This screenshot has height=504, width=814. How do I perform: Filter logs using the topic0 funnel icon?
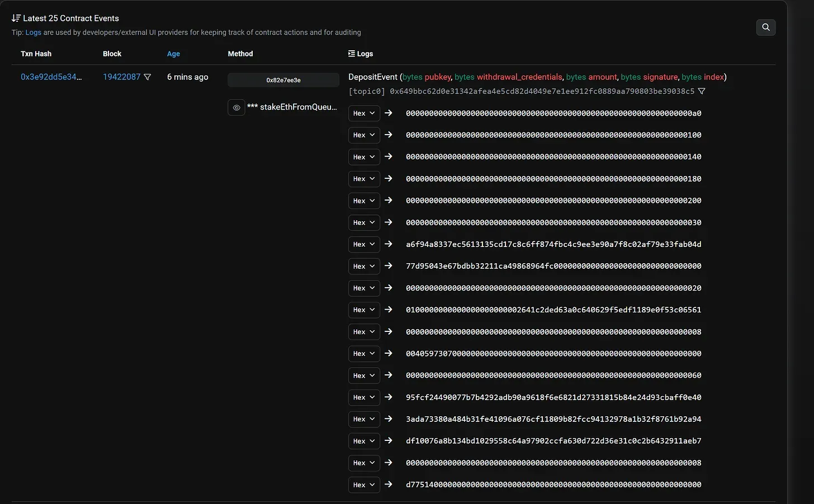coord(702,91)
